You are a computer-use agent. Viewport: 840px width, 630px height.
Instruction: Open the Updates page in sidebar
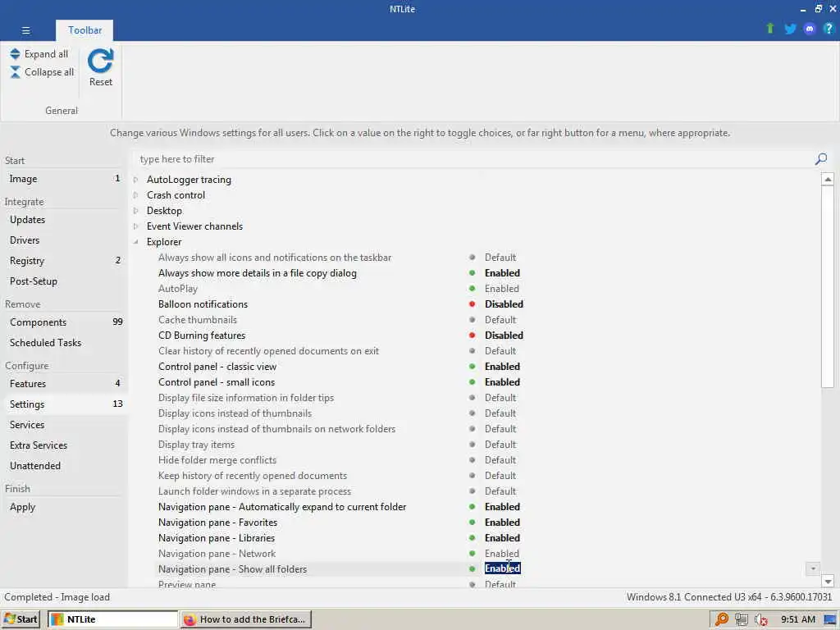[x=64, y=220]
